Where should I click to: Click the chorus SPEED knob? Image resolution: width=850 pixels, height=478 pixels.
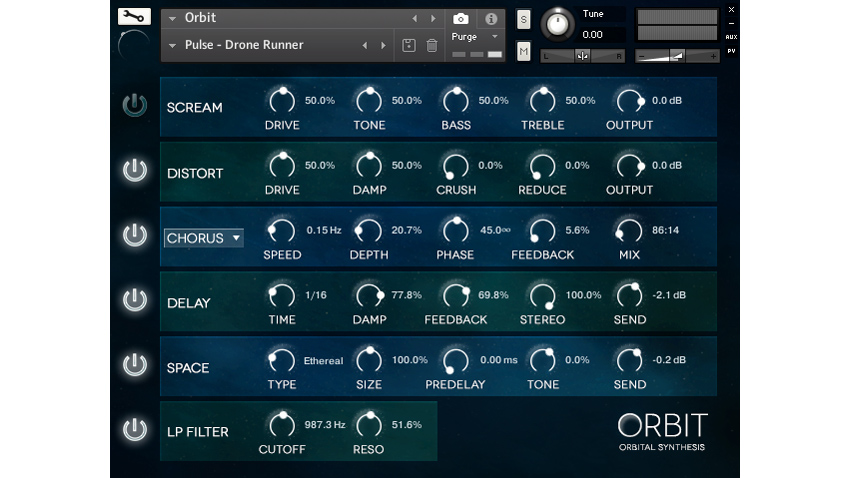click(x=282, y=231)
